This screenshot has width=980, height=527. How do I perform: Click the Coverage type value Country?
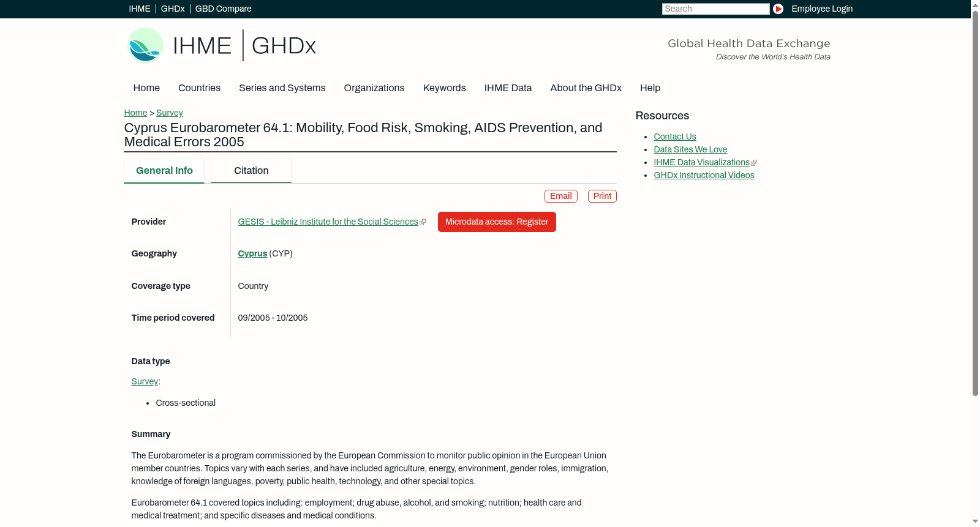(x=253, y=286)
